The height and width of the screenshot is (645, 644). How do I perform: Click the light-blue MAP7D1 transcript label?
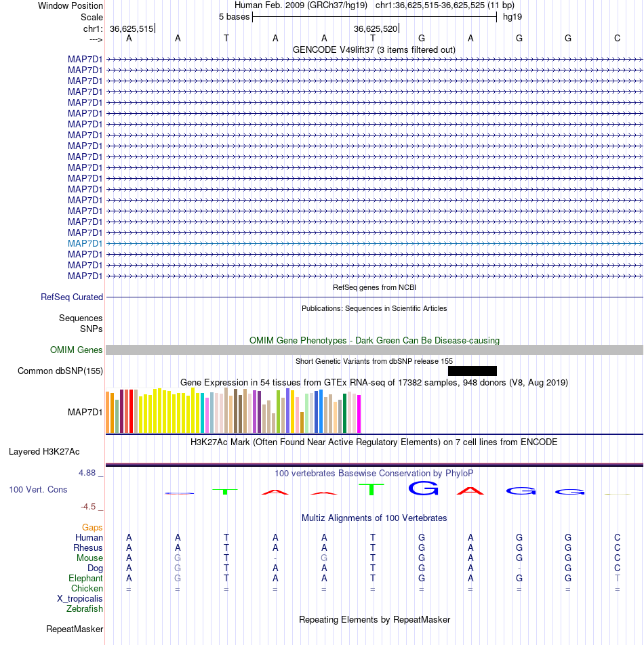85,243
